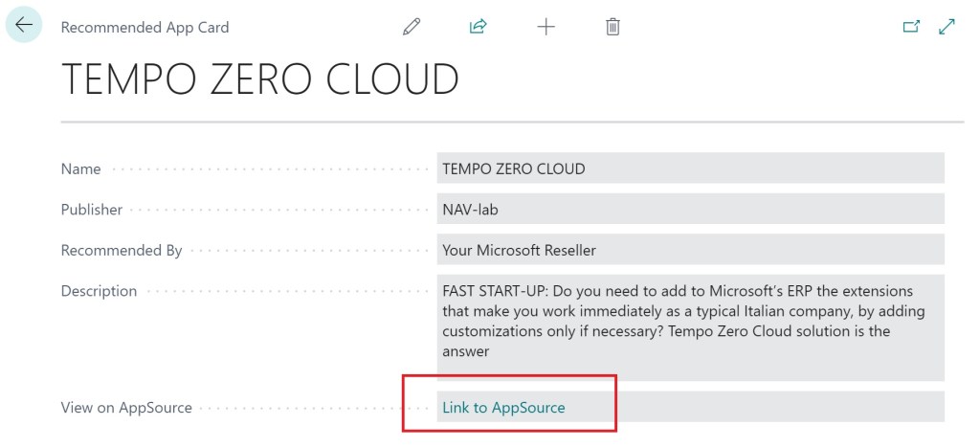This screenshot has height=448, width=980.
Task: Click the back arrow button
Action: pos(24,26)
